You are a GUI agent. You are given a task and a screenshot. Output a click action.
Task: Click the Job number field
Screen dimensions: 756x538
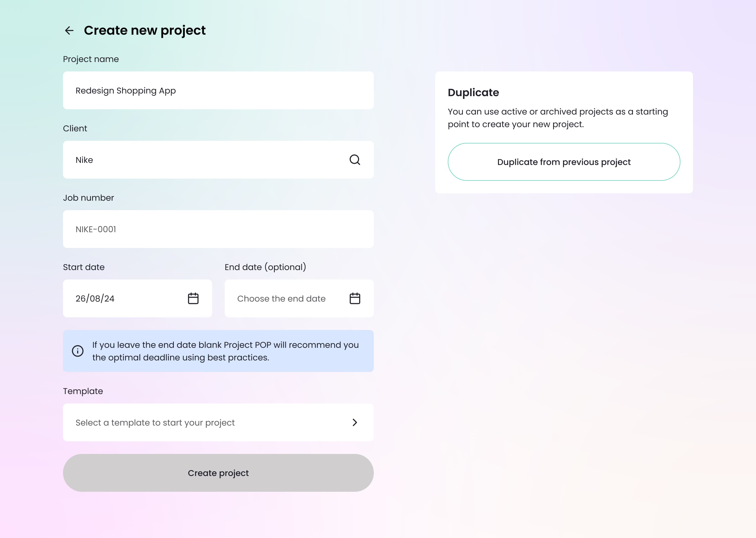tap(218, 229)
